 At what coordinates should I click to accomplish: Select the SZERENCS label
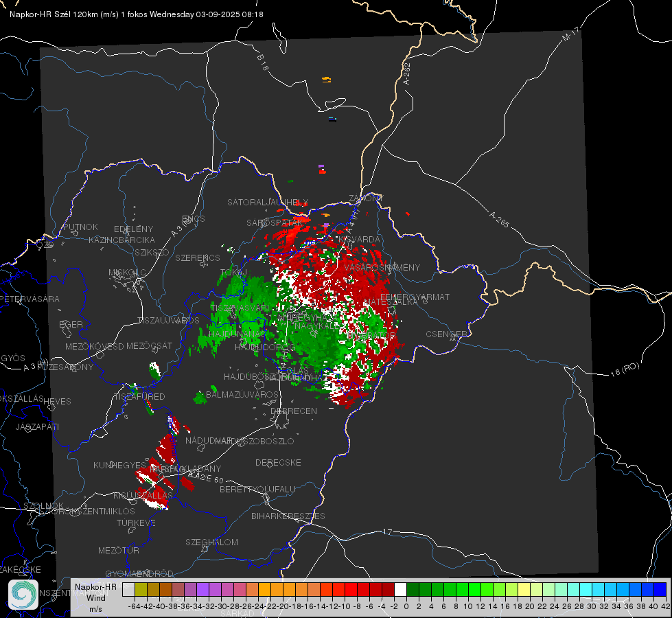point(197,257)
